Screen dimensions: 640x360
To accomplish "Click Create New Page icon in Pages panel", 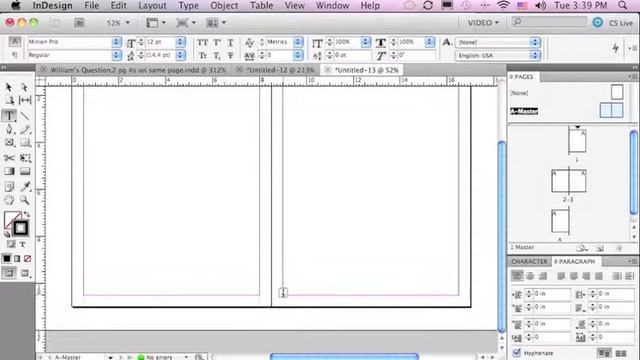I will (600, 248).
